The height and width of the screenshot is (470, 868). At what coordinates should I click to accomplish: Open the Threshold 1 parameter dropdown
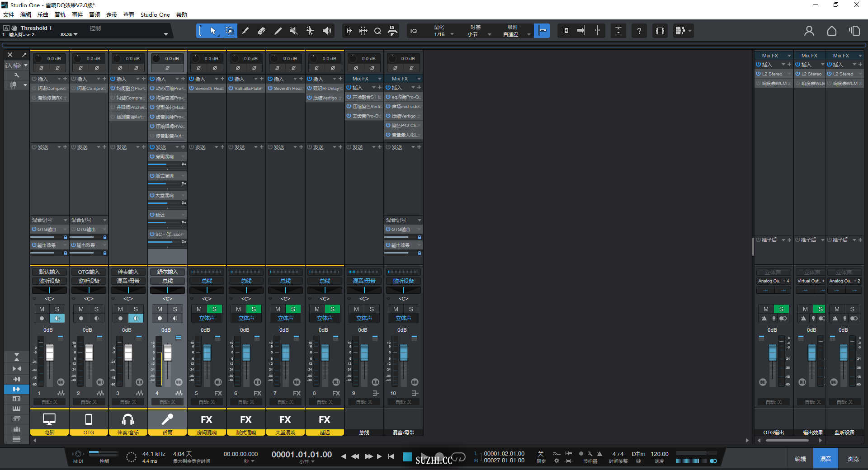coord(166,34)
